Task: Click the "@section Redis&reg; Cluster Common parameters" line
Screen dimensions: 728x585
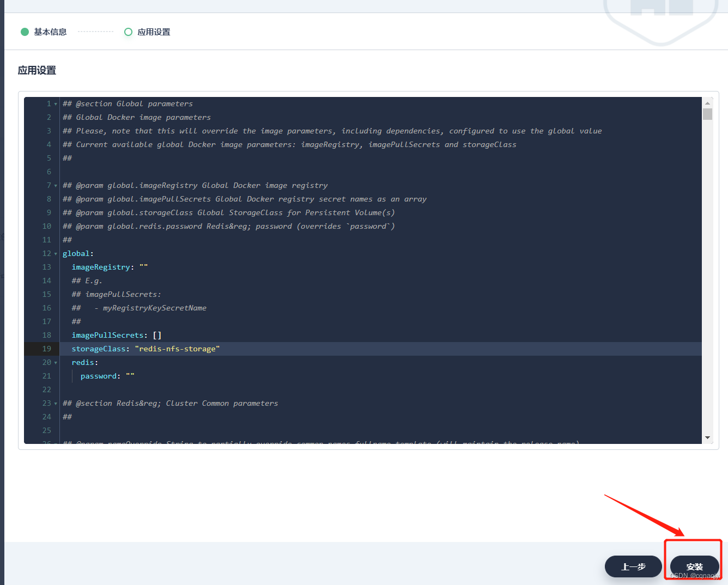Action: (x=171, y=403)
